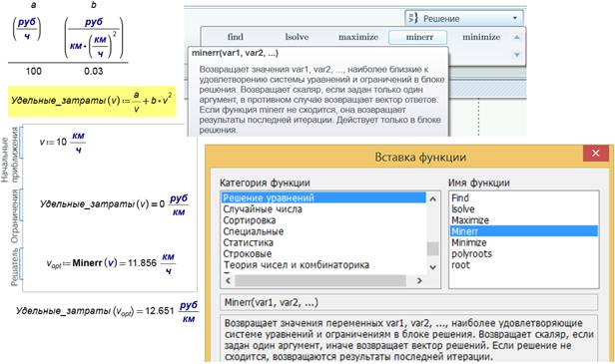Select the minimize function in gallery
Image resolution: width=615 pixels, height=364 pixels.
pos(481,37)
